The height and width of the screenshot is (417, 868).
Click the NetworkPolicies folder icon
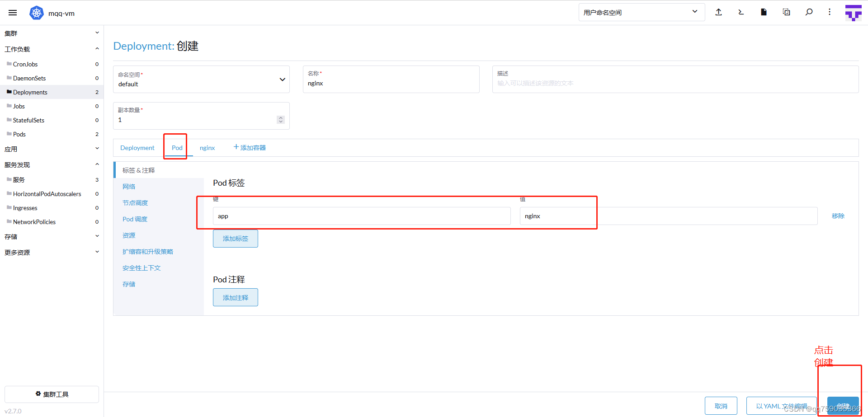(x=9, y=221)
